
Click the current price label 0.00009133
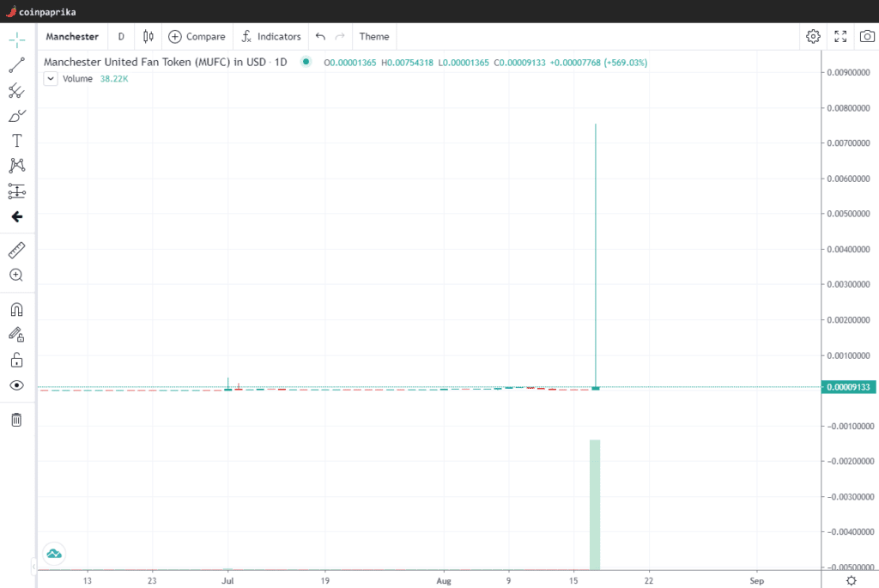[848, 387]
